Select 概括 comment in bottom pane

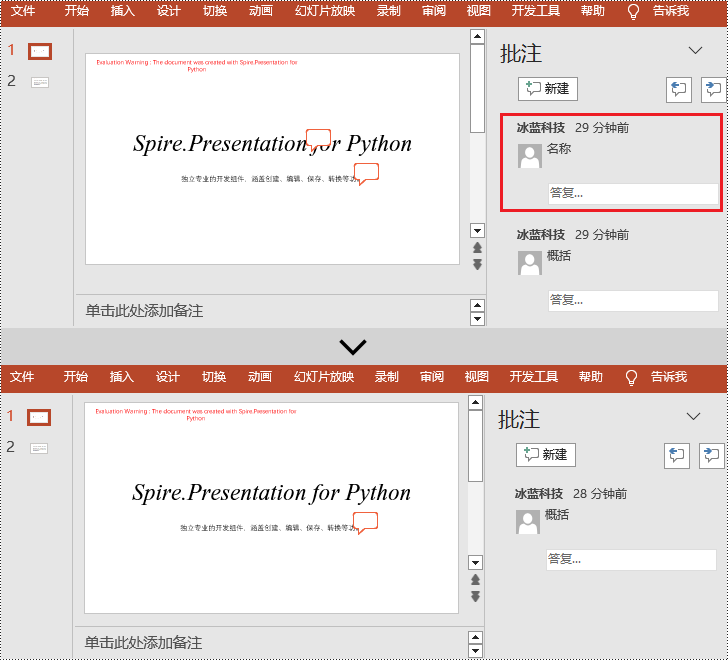(557, 515)
